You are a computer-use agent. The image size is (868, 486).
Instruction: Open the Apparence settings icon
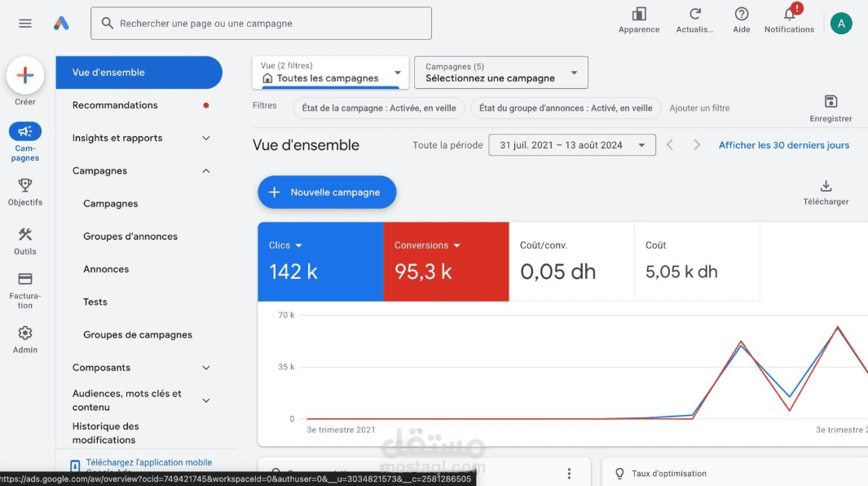pyautogui.click(x=639, y=14)
